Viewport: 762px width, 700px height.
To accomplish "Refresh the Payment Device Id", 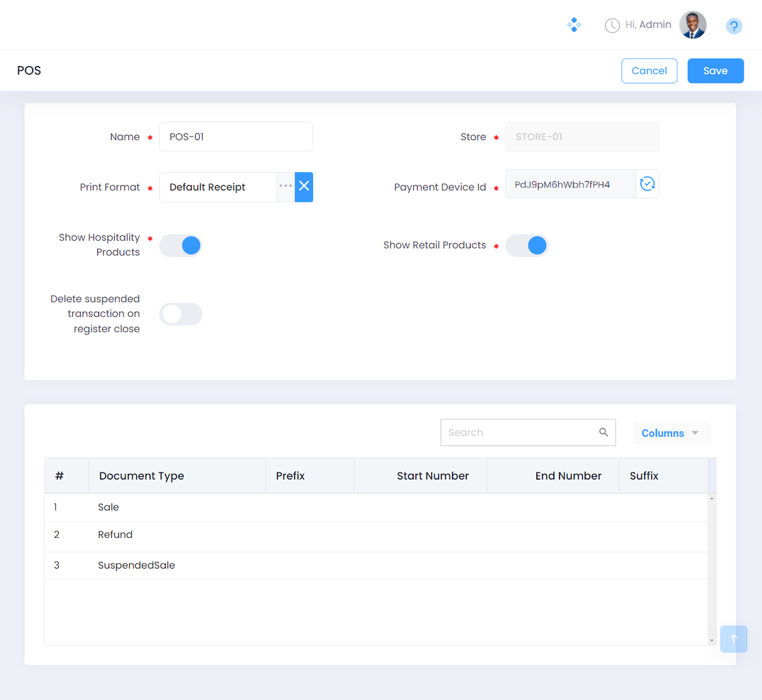I will tap(647, 184).
